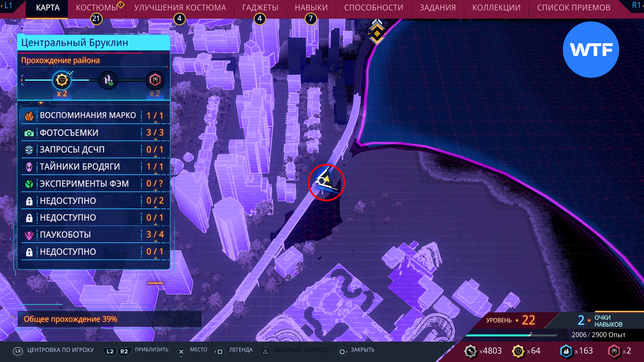This screenshot has height=362, width=644.
Task: Click the camera icon next to ФОТОСЪЕМКИ
Action: [29, 133]
